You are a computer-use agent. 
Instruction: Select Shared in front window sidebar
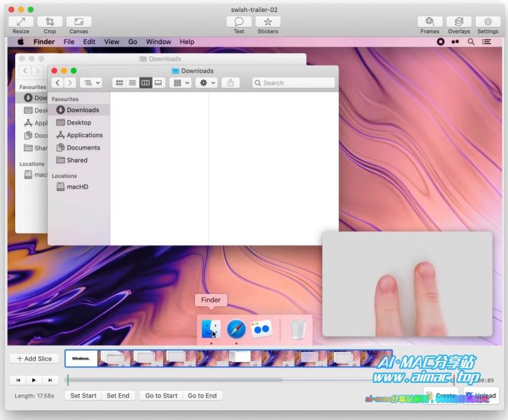pos(78,160)
